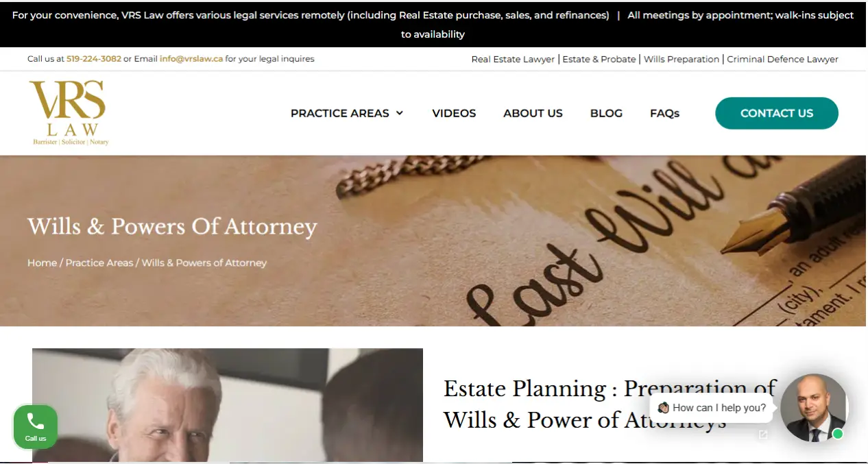Viewport: 868px width, 464px height.
Task: Open the About Us page
Action: click(x=533, y=113)
